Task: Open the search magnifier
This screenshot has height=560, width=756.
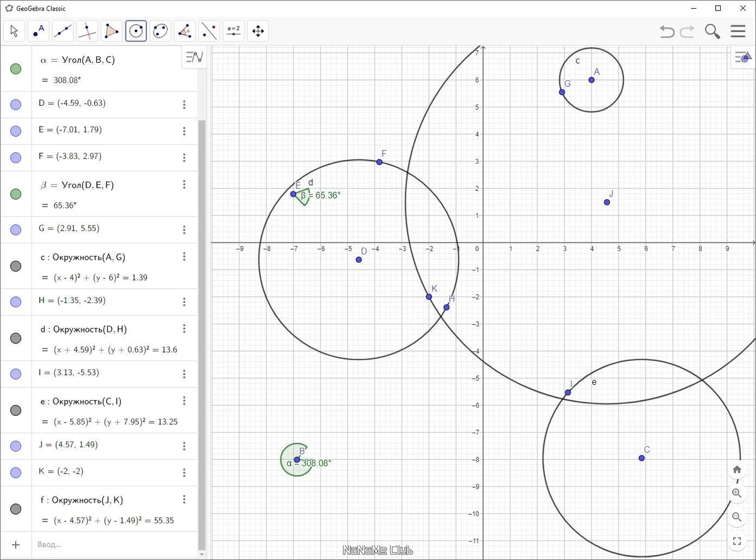Action: pyautogui.click(x=713, y=31)
